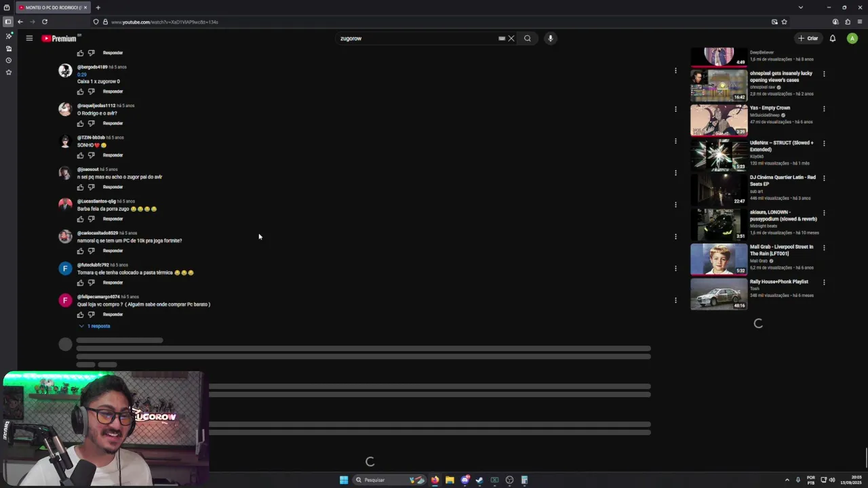Open YouTube notifications bell
This screenshot has width=868, height=488.
(x=833, y=39)
